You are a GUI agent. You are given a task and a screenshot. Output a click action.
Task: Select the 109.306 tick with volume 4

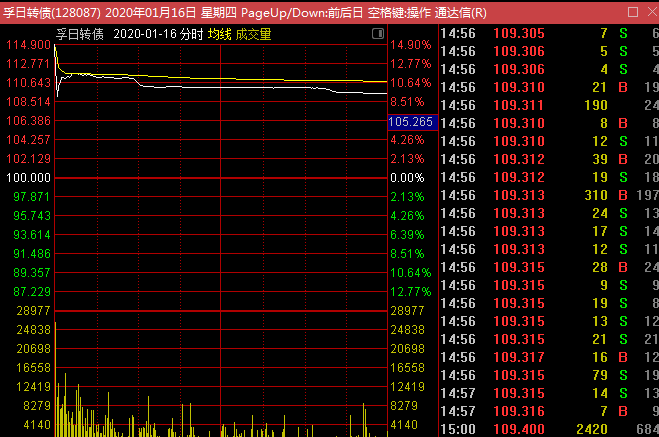(x=549, y=69)
